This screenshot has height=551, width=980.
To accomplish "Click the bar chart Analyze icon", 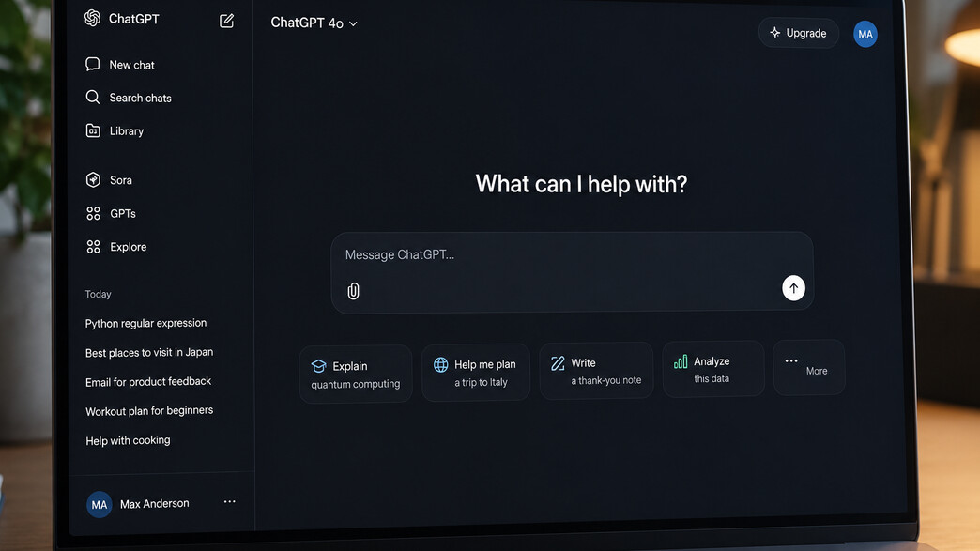I will pos(681,361).
